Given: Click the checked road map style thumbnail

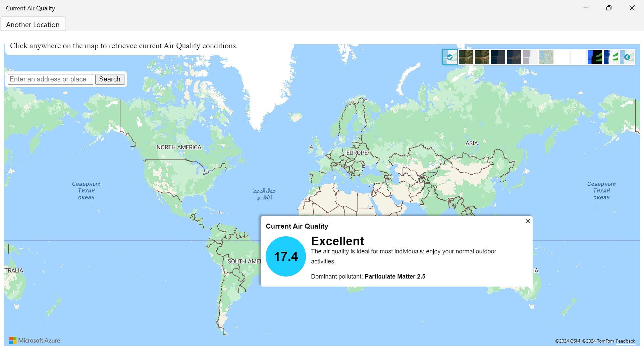Looking at the screenshot, I should [449, 57].
